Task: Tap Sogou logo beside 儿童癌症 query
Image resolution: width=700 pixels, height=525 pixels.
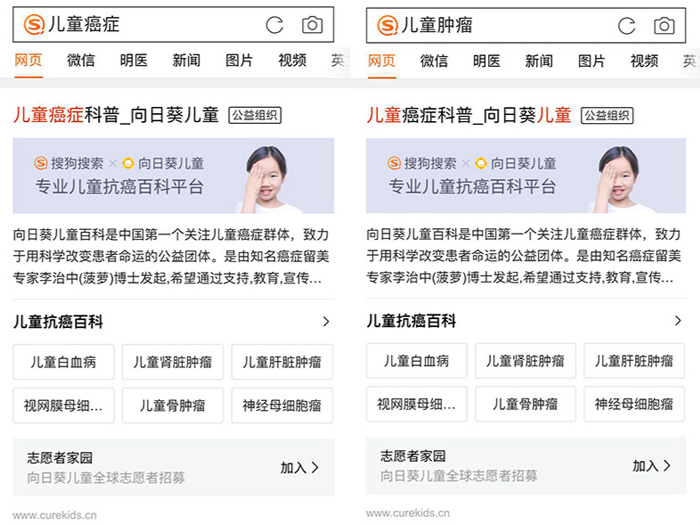Action: coord(34,24)
